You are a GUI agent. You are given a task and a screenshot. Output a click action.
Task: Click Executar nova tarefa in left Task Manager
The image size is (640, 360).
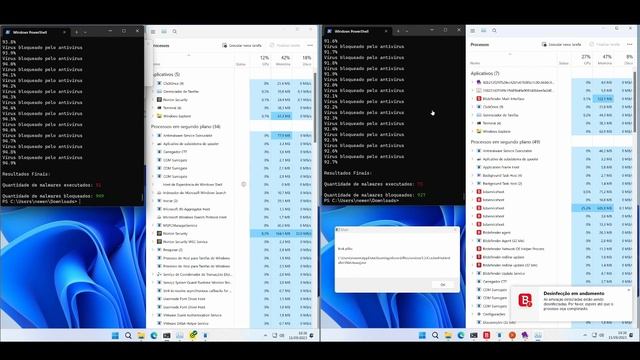pos(242,45)
